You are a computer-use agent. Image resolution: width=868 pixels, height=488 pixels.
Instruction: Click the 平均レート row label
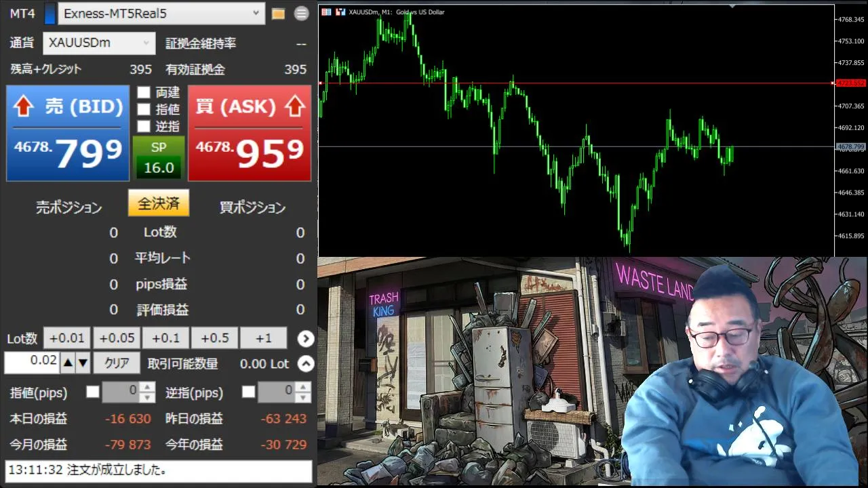(x=163, y=258)
